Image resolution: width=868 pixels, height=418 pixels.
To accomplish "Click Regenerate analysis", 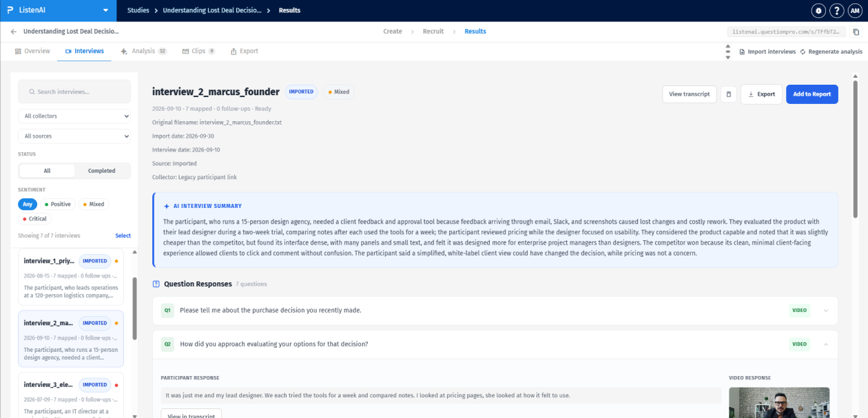I will pyautogui.click(x=831, y=52).
